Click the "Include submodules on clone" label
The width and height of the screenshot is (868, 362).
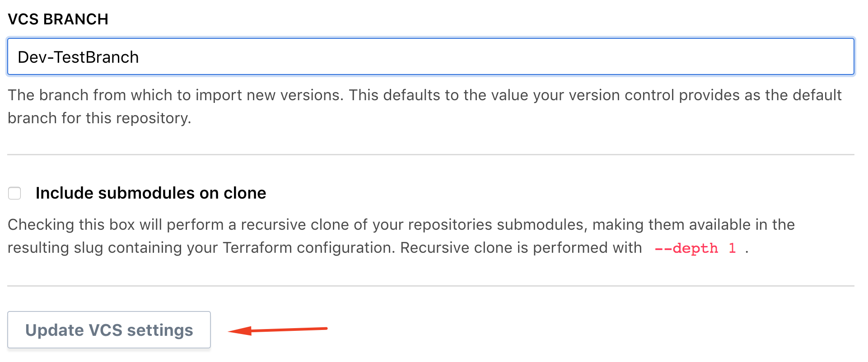click(x=151, y=193)
